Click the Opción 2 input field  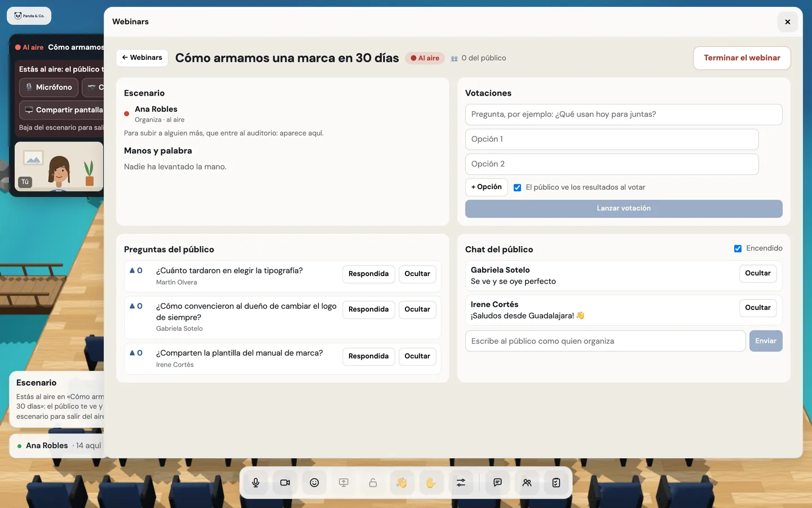point(612,164)
